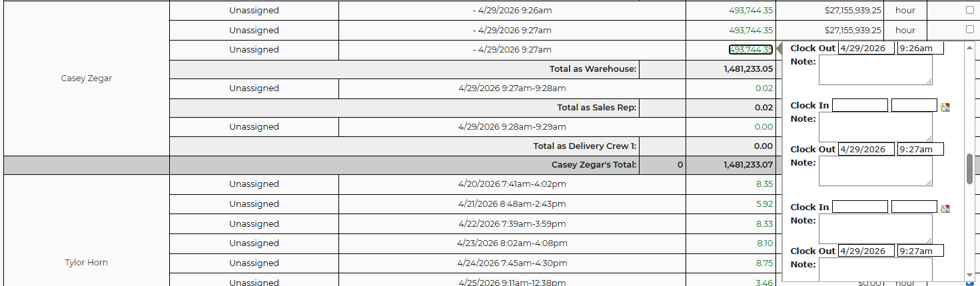Click the first empty Clock In date field

coord(859,105)
